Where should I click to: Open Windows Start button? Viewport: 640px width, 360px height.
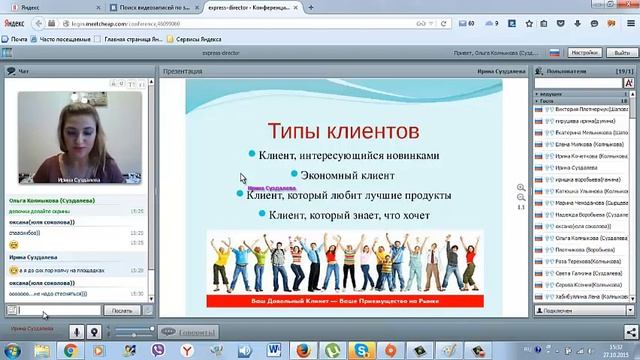[13, 351]
